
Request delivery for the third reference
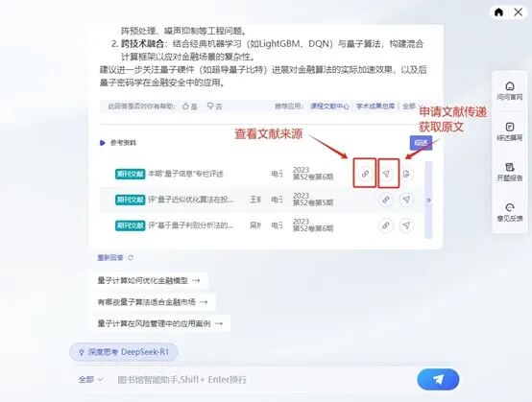(406, 225)
